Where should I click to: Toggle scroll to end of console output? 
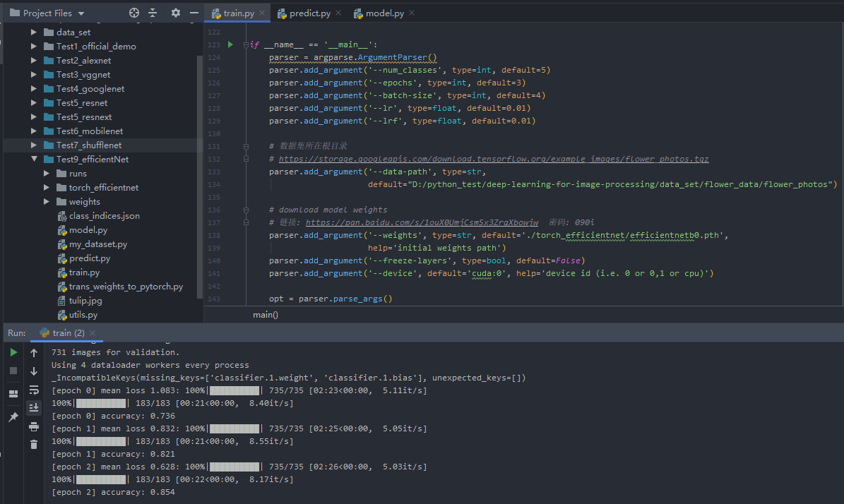tap(33, 407)
